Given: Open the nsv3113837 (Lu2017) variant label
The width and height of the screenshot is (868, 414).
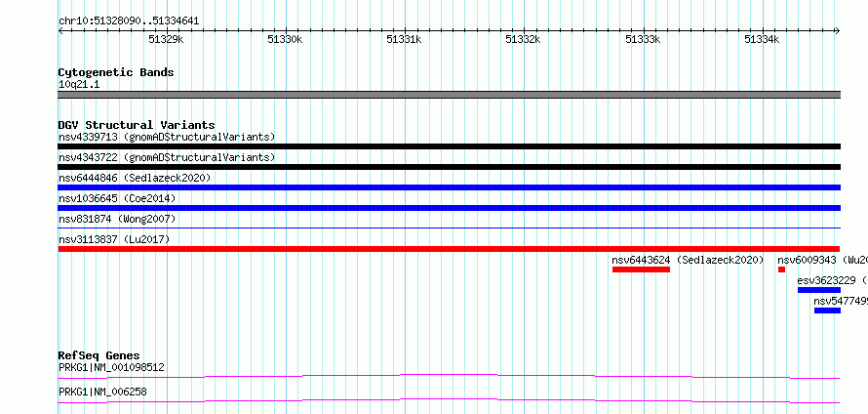Looking at the screenshot, I should coord(114,239).
